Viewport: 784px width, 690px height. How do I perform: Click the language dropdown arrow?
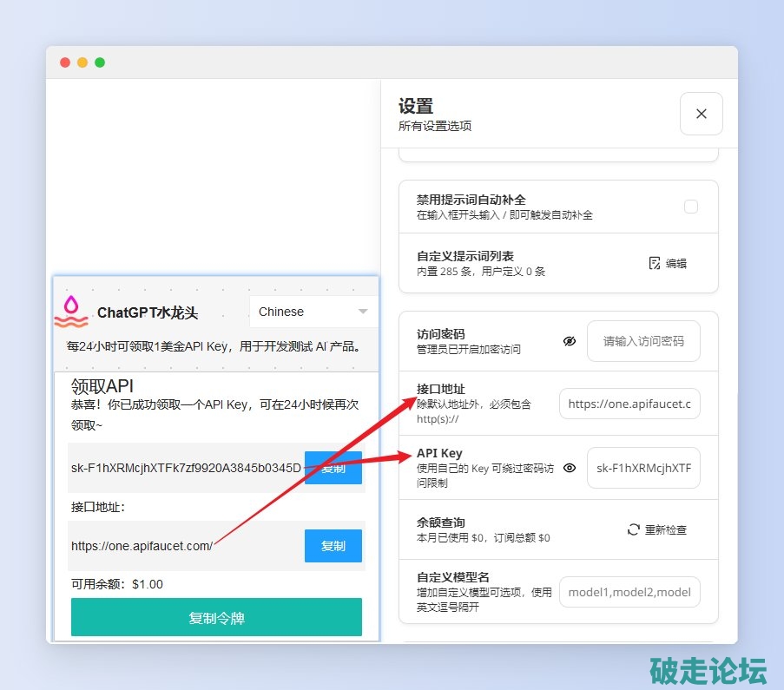click(363, 312)
